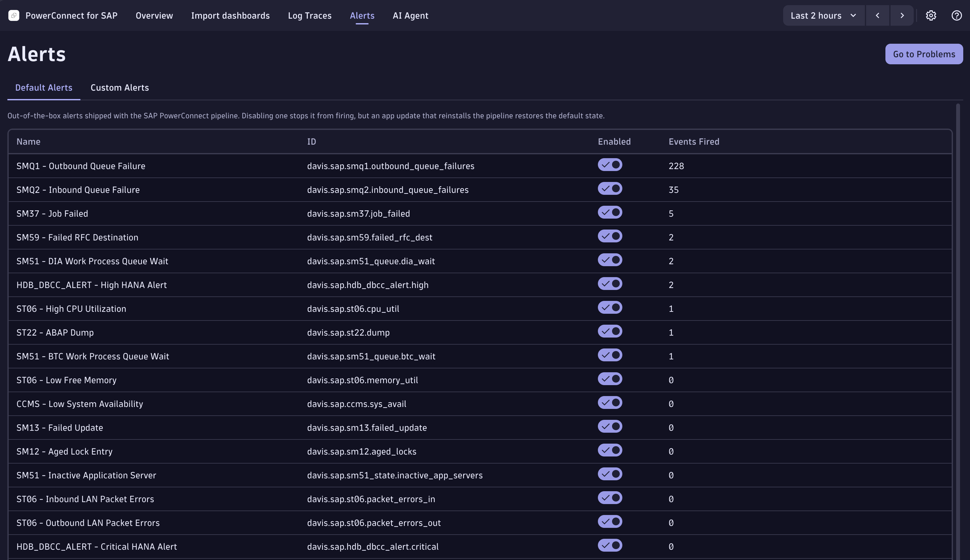This screenshot has width=970, height=560.
Task: Open Import dashboards page
Action: pyautogui.click(x=231, y=15)
